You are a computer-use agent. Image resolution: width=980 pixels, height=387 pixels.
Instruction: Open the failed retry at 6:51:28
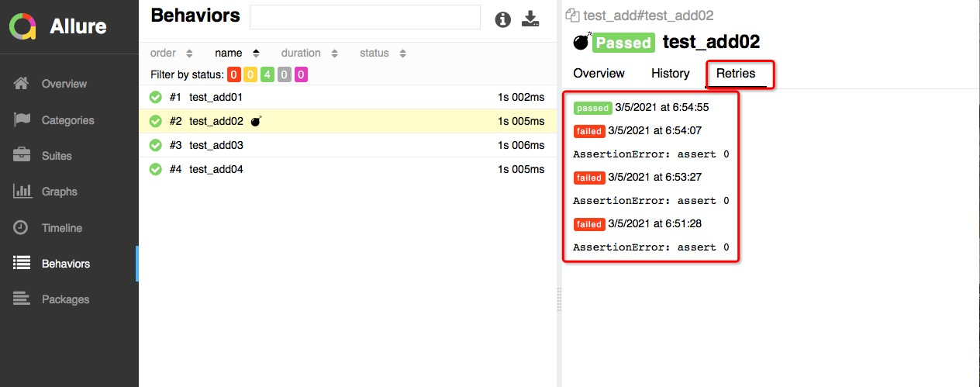coord(638,224)
